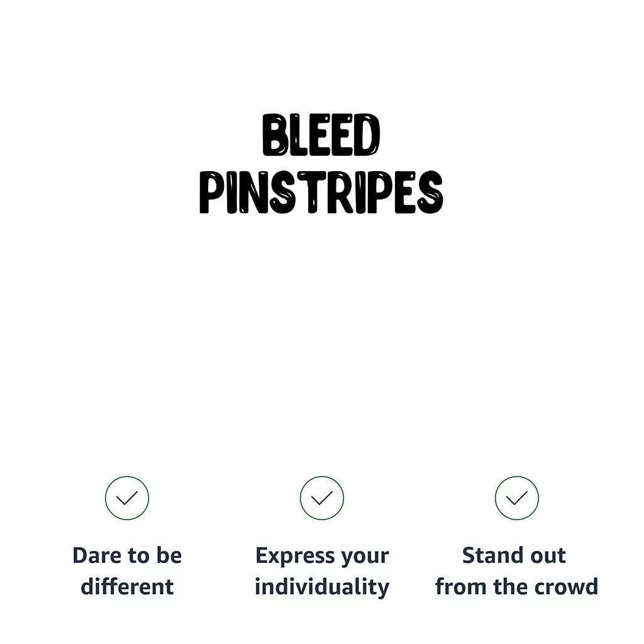Click the checkmark icon above "Stand out from the crowd"

coord(516,498)
